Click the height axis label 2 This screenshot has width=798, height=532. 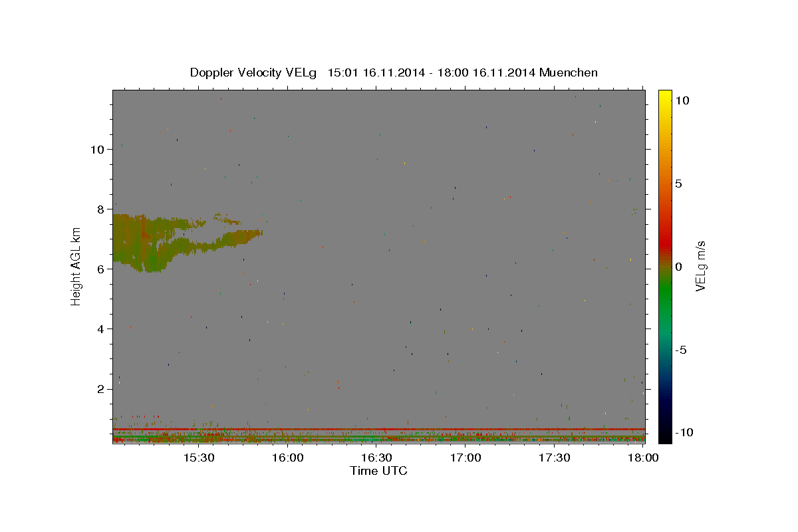click(x=101, y=388)
